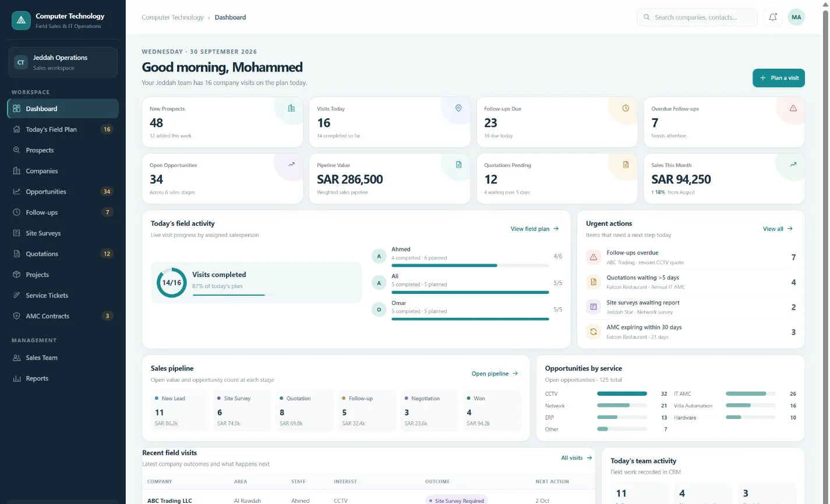The height and width of the screenshot is (504, 830).
Task: Open the MA user avatar
Action: (796, 17)
